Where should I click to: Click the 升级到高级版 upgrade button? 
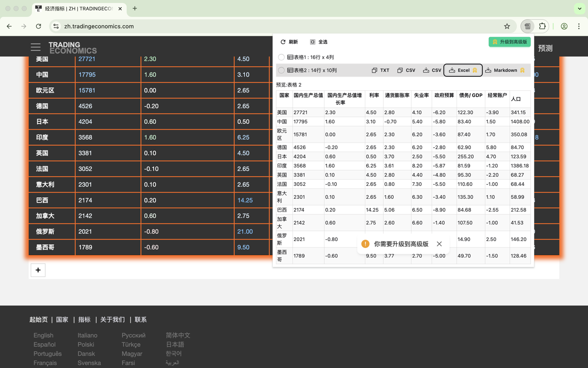click(x=509, y=42)
